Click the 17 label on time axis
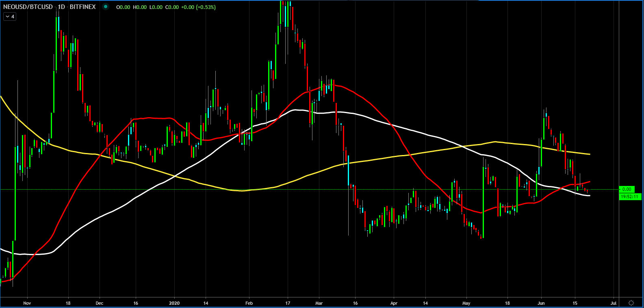Image resolution: width=644 pixels, height=308 pixels. coord(288,303)
